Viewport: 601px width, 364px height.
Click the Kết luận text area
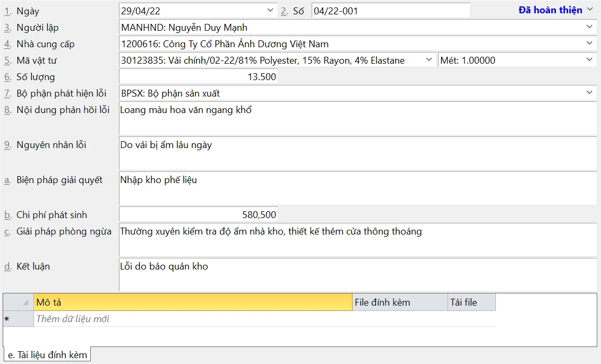tap(357, 275)
